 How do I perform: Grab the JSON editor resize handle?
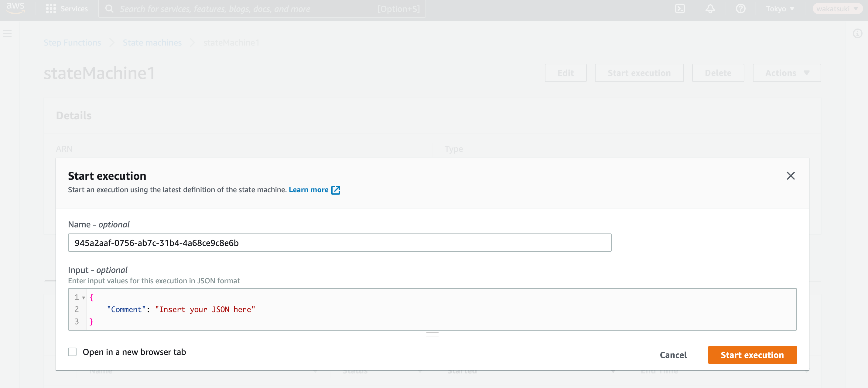(432, 335)
